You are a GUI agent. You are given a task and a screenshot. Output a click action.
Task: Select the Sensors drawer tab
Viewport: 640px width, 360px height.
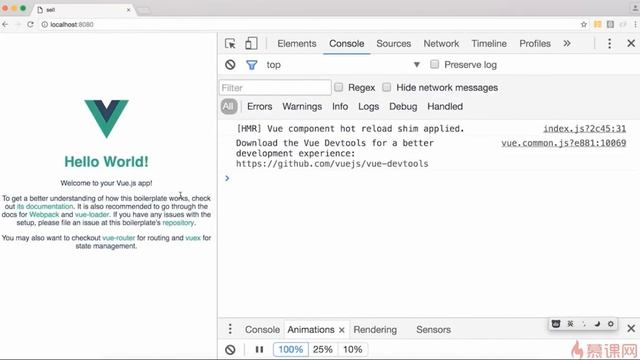click(x=433, y=329)
